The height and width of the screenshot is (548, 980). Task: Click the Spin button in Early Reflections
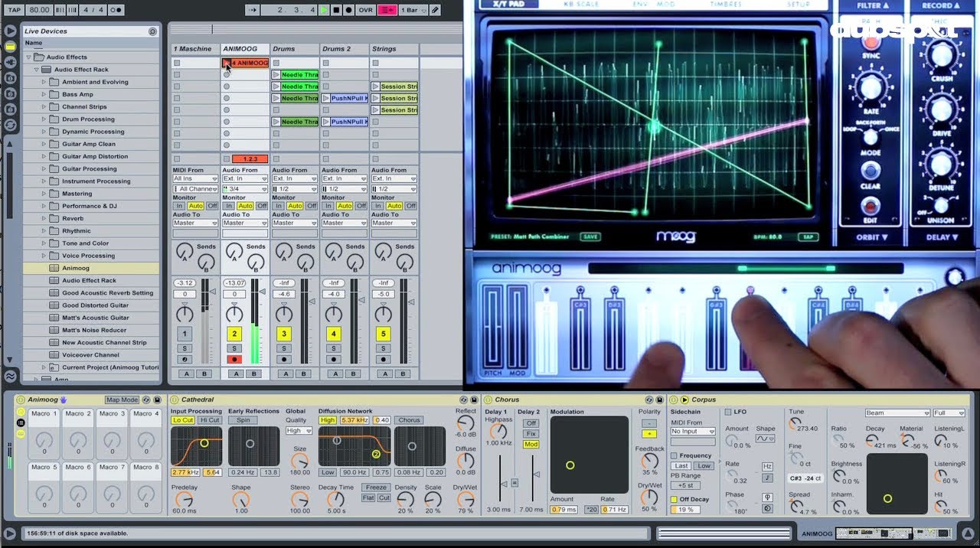(x=243, y=420)
